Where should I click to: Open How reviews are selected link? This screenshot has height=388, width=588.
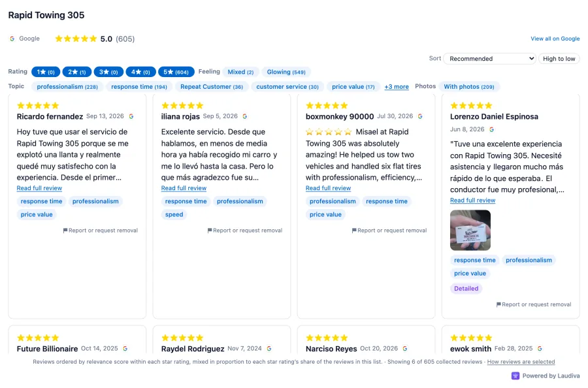[x=521, y=362]
